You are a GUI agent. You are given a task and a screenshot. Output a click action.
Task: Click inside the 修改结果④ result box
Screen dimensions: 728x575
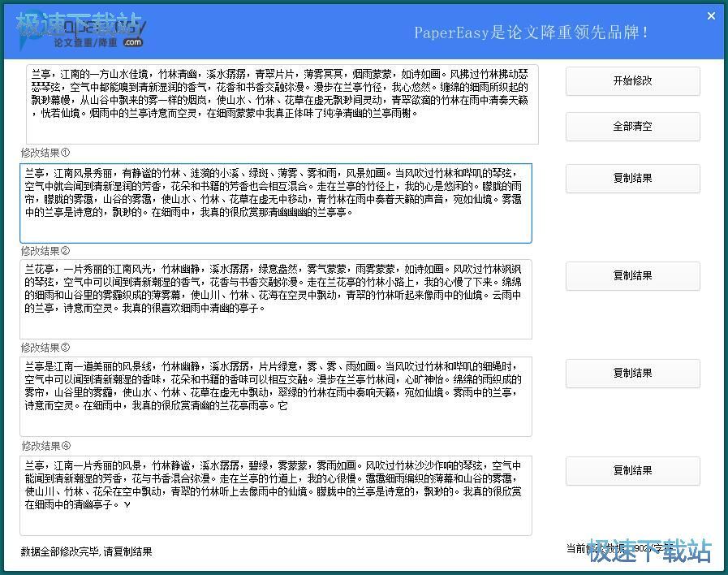(x=284, y=491)
